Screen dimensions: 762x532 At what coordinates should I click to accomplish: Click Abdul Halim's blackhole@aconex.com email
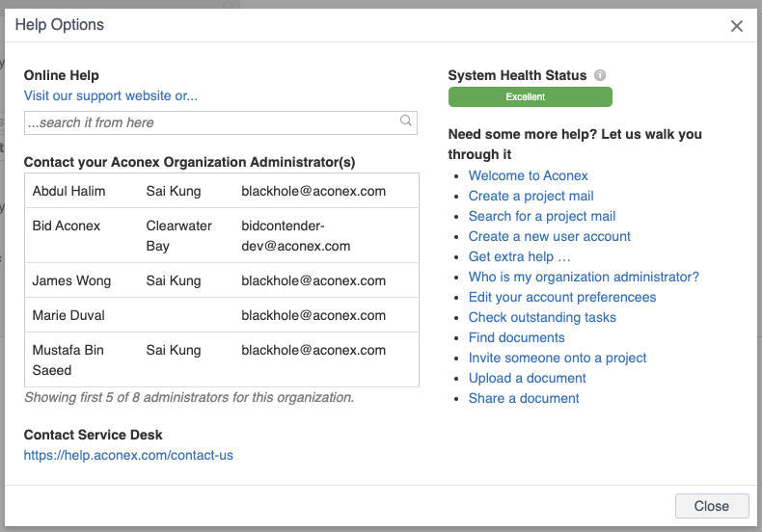pyautogui.click(x=313, y=191)
